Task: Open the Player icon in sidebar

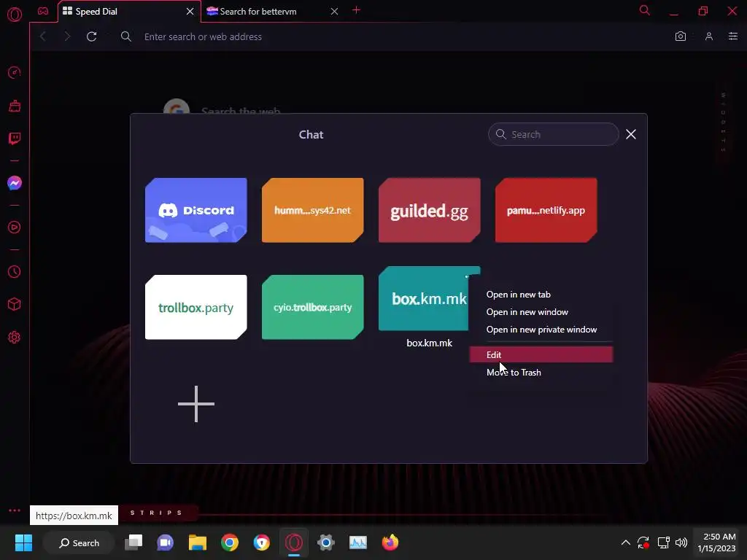Action: (x=15, y=227)
